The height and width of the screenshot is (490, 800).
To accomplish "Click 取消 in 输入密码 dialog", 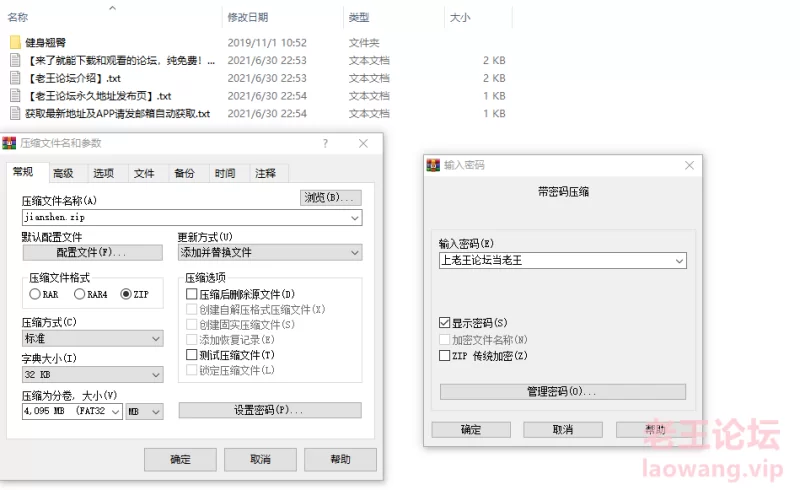I will tap(563, 430).
